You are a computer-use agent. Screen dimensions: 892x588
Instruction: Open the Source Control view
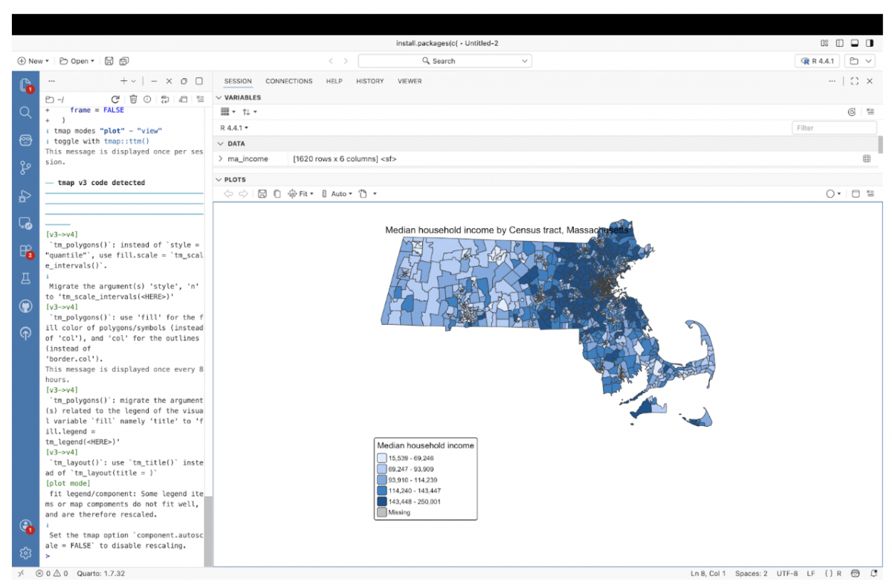pos(25,168)
